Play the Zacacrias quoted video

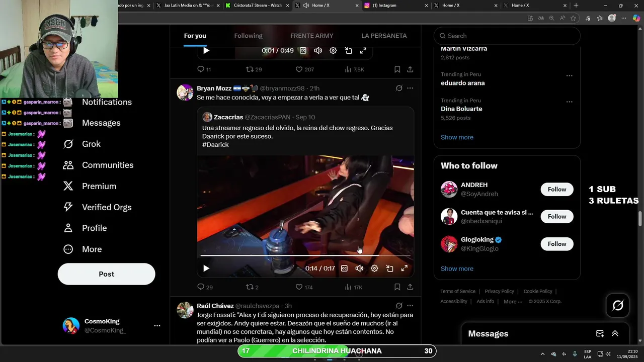coord(206,268)
